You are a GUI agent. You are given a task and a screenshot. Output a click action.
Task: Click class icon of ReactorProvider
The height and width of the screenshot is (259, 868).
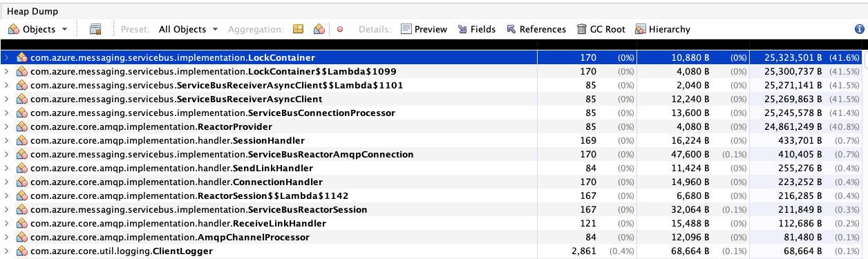(x=21, y=127)
